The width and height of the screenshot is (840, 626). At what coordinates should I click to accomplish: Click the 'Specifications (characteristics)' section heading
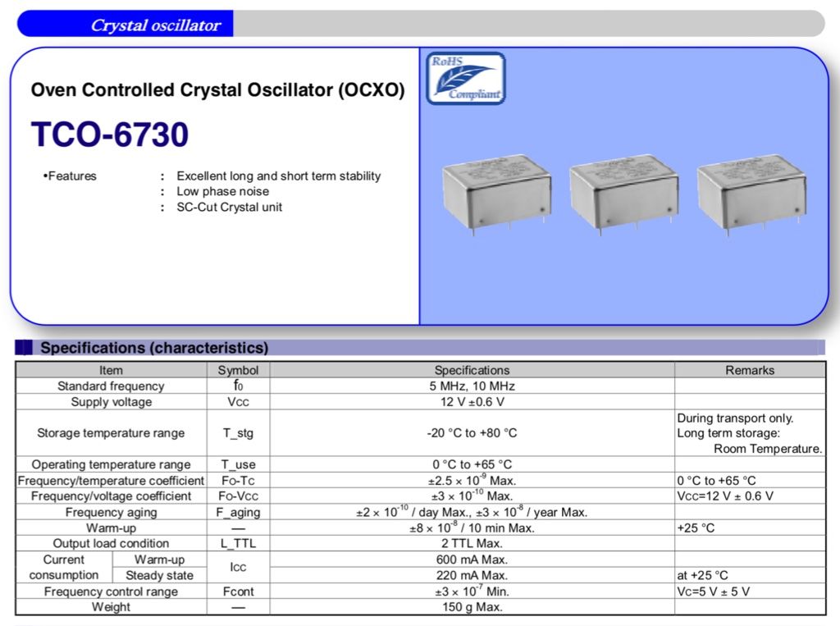pyautogui.click(x=154, y=348)
